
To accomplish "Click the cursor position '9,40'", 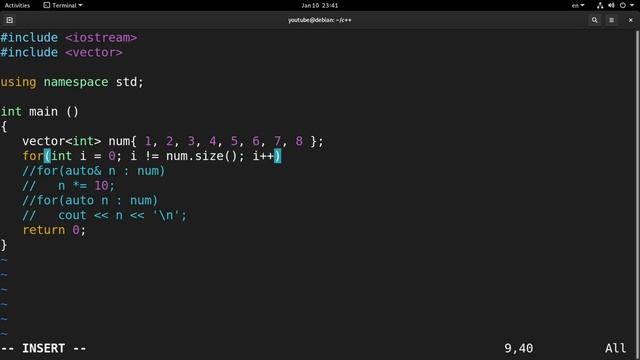I will (x=518, y=348).
